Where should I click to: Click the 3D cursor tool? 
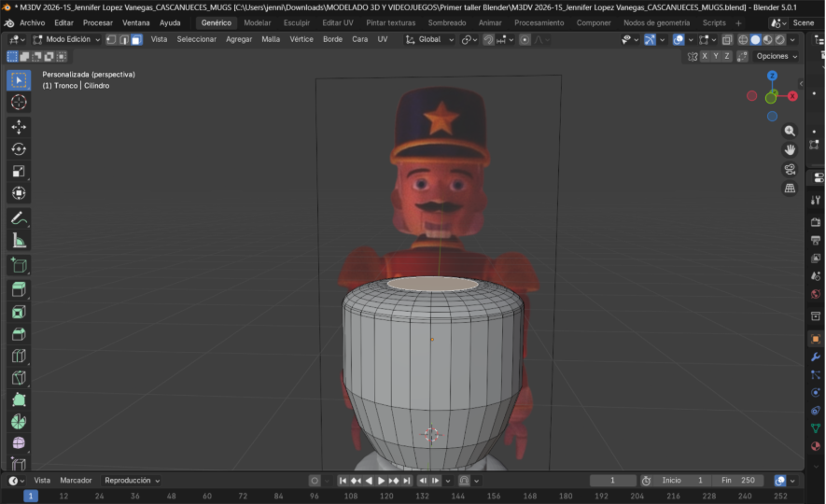pyautogui.click(x=19, y=102)
